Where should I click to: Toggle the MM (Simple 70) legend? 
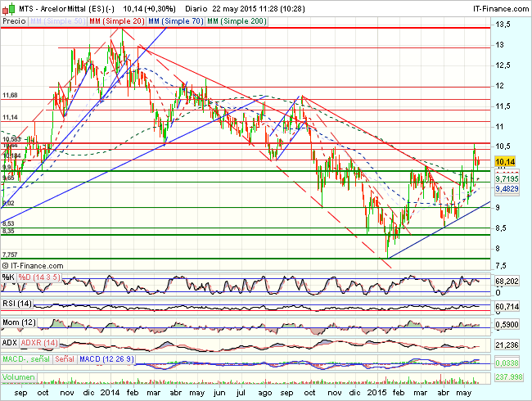[176, 21]
